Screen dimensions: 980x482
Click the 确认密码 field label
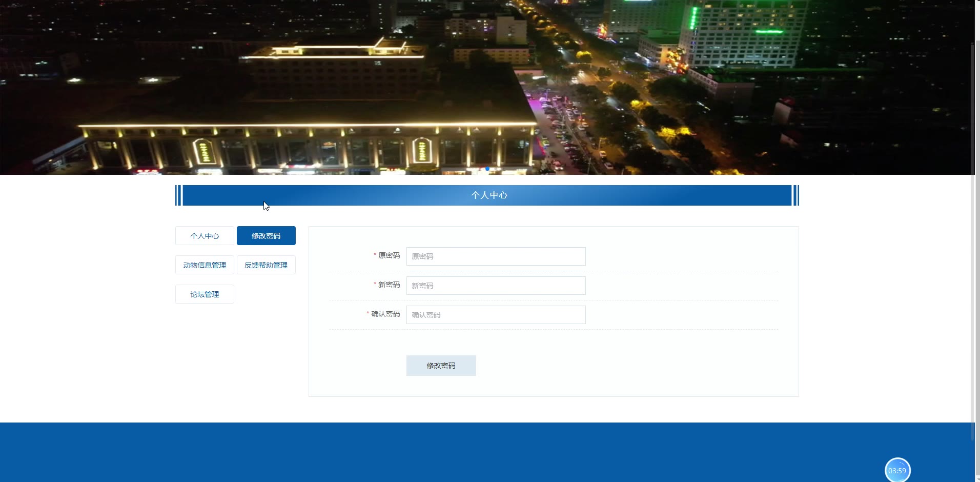coord(385,314)
